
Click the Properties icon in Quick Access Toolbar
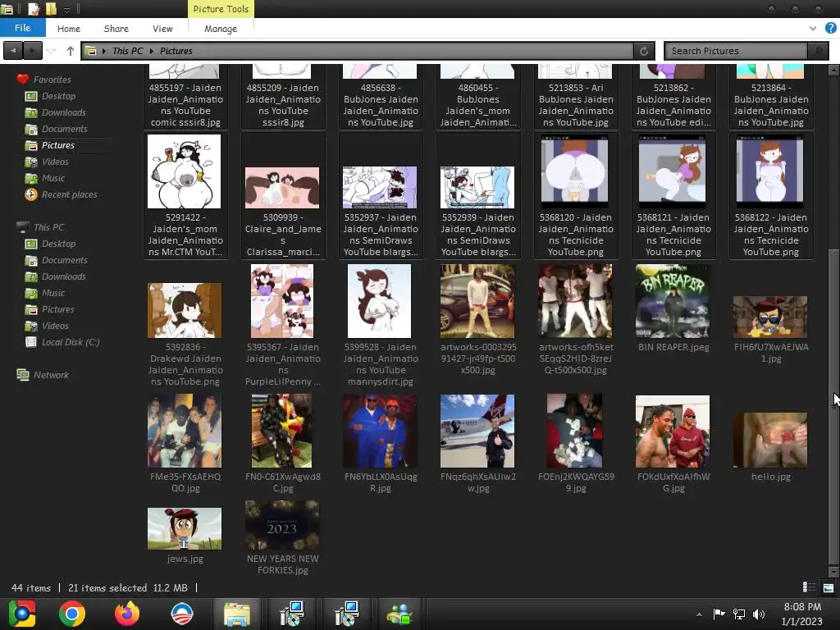tap(34, 8)
